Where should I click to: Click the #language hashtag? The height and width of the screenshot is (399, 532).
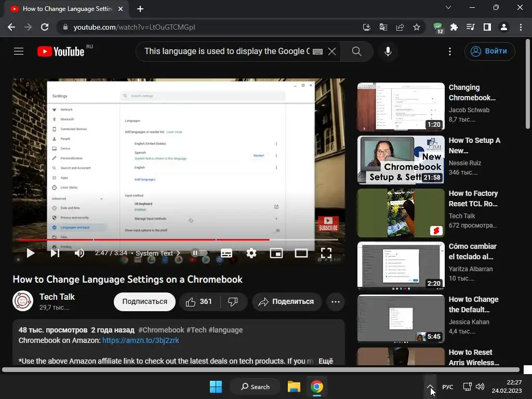tap(225, 330)
